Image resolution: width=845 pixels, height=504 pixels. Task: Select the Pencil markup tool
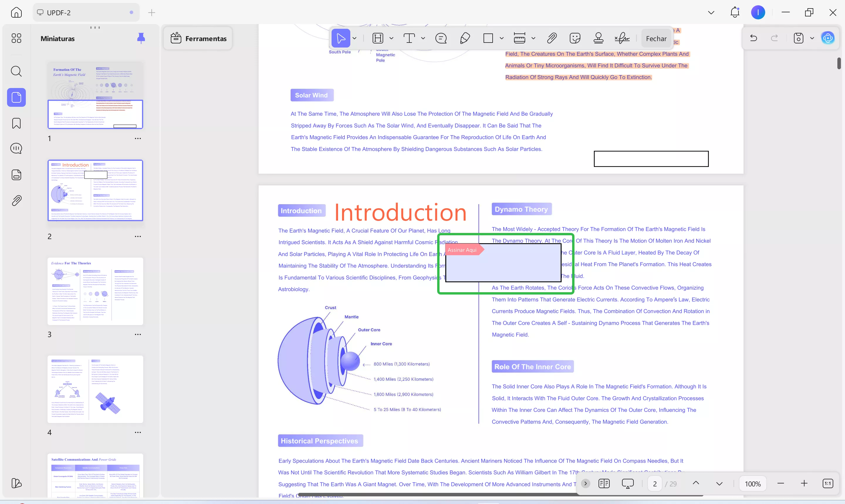(465, 38)
